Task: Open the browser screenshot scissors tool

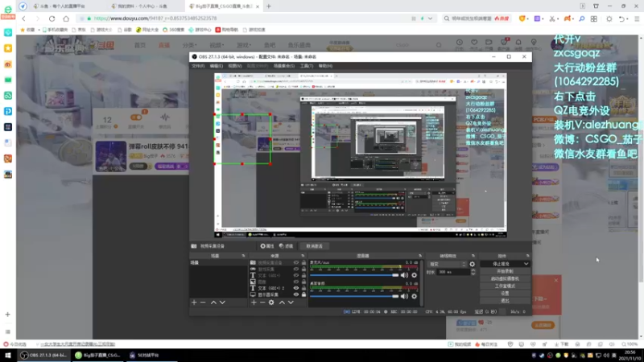Action: coord(552,19)
